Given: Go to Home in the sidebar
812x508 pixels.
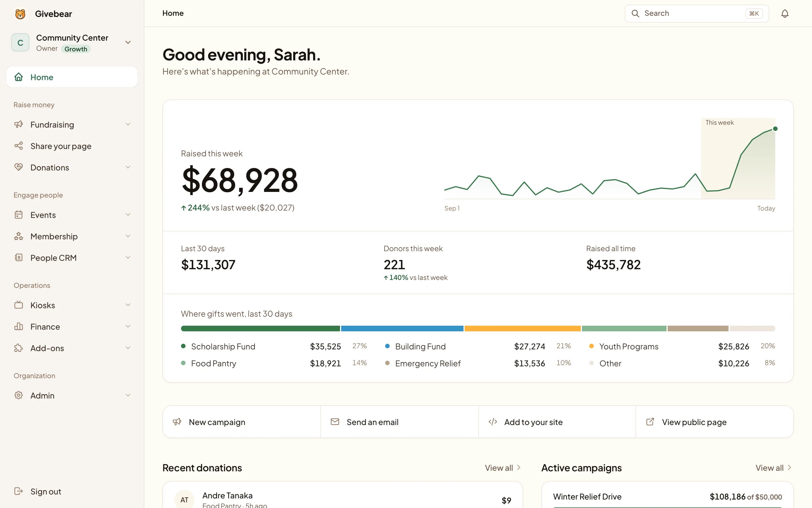Looking at the screenshot, I should click(x=72, y=77).
